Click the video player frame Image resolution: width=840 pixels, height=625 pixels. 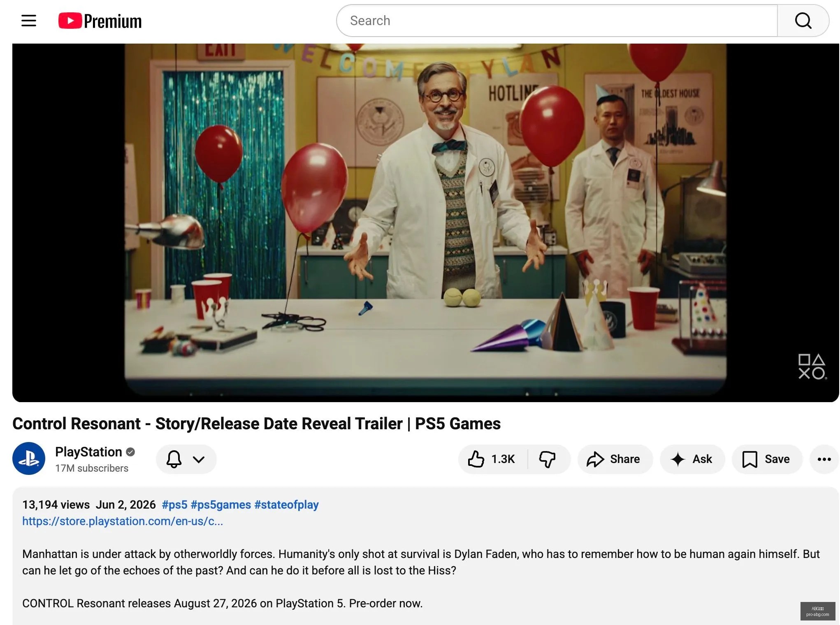point(425,222)
